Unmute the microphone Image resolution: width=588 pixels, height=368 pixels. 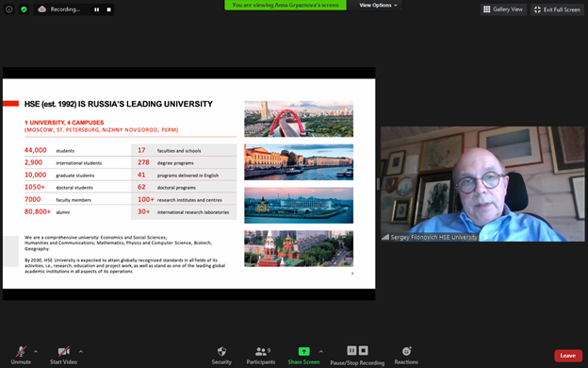(21, 355)
